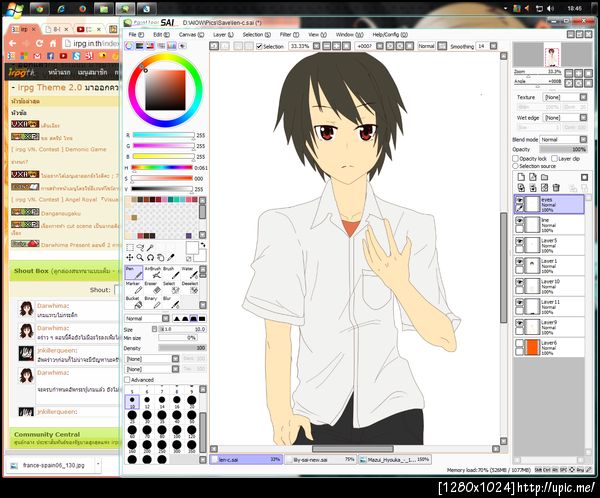Image resolution: width=600 pixels, height=498 pixels.
Task: Create a new linework layer
Action: [533, 177]
